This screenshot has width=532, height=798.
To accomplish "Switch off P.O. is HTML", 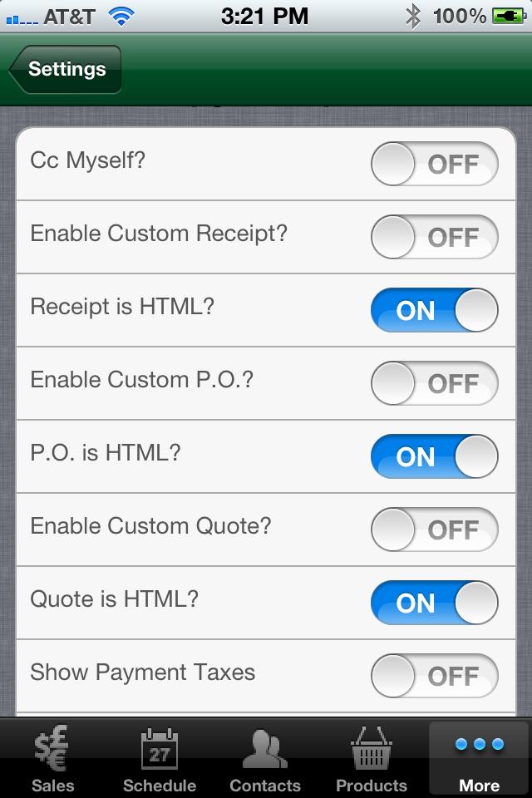I will tap(434, 456).
